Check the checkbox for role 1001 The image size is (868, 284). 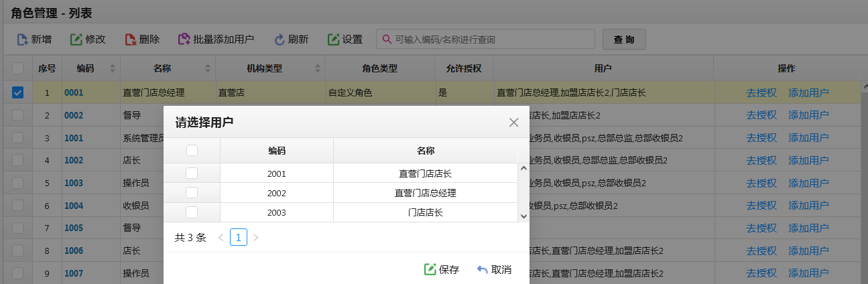(x=18, y=137)
